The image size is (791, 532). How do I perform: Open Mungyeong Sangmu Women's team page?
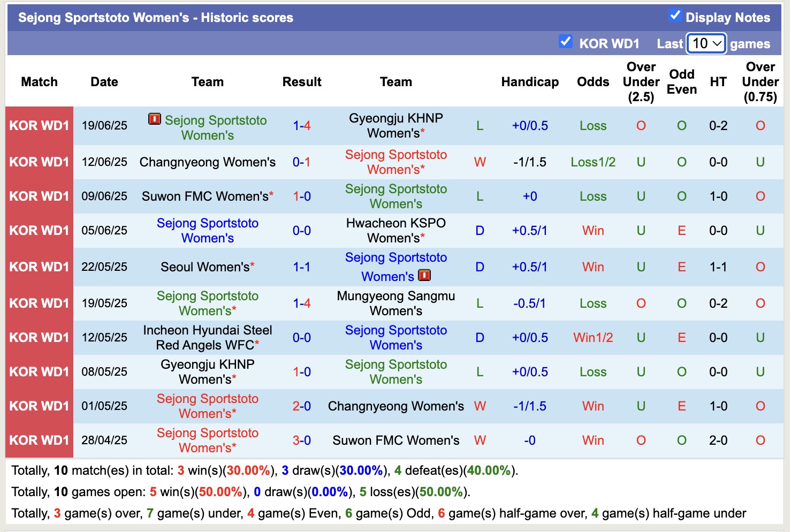395,303
